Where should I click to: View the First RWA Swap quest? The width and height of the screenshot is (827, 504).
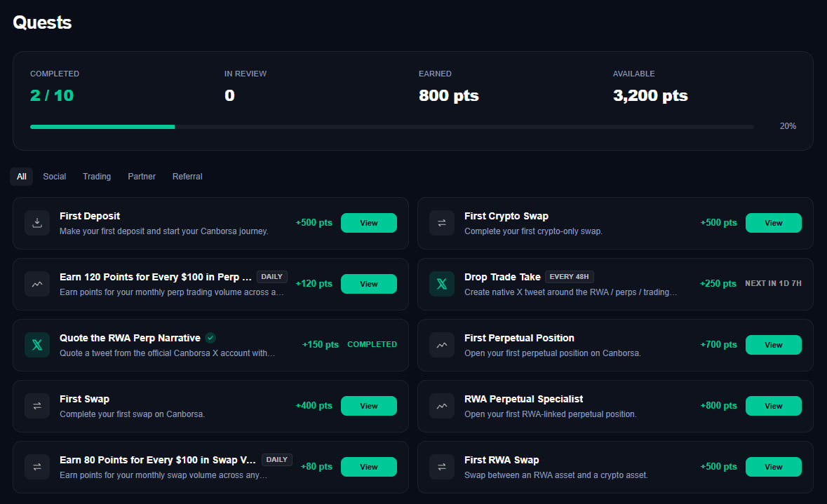[773, 467]
